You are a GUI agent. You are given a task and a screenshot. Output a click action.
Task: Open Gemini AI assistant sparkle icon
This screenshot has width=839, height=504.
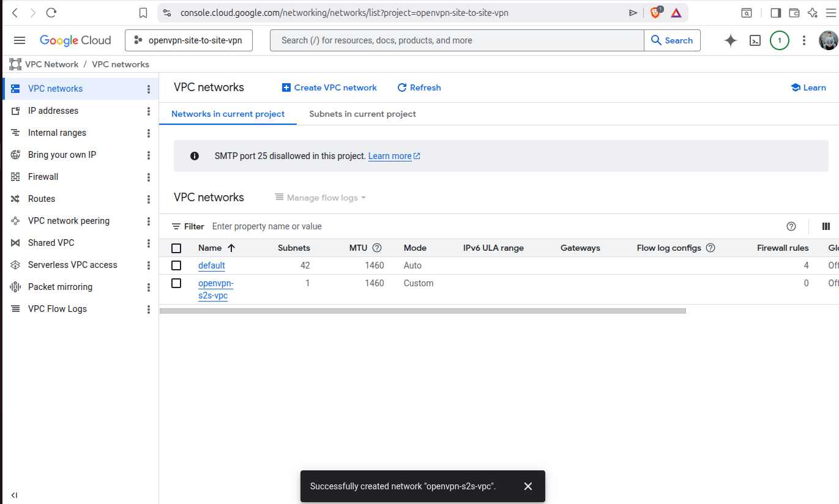(x=730, y=40)
